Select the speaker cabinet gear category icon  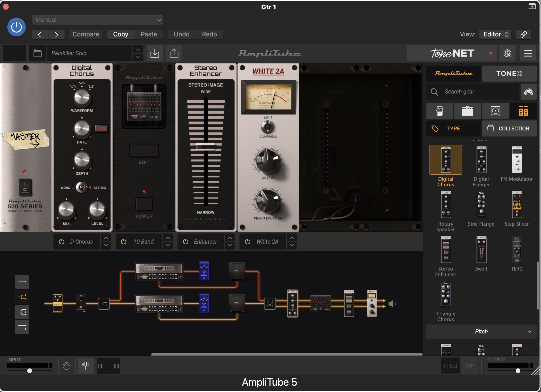495,111
